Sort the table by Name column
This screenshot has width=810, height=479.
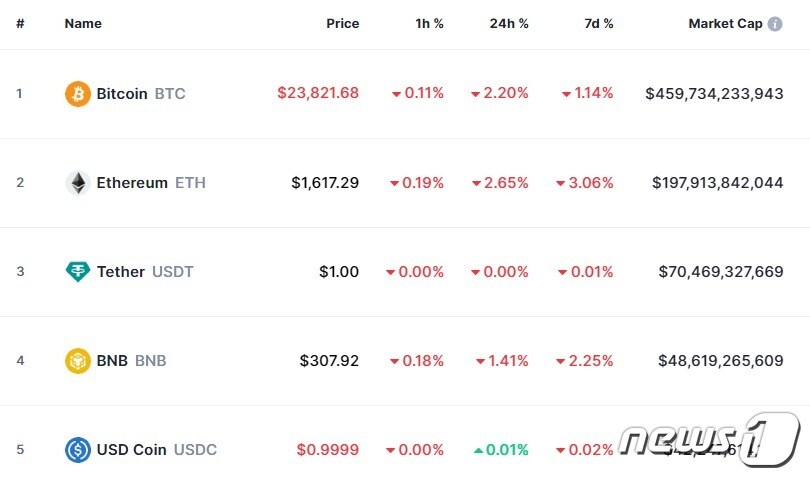[x=83, y=23]
